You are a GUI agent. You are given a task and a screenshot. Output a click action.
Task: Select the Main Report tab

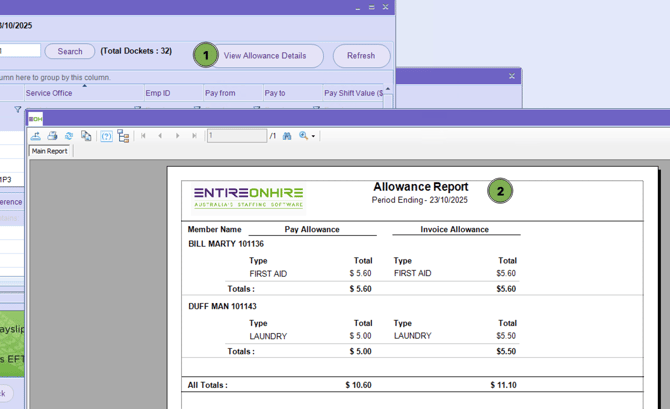pyautogui.click(x=49, y=151)
